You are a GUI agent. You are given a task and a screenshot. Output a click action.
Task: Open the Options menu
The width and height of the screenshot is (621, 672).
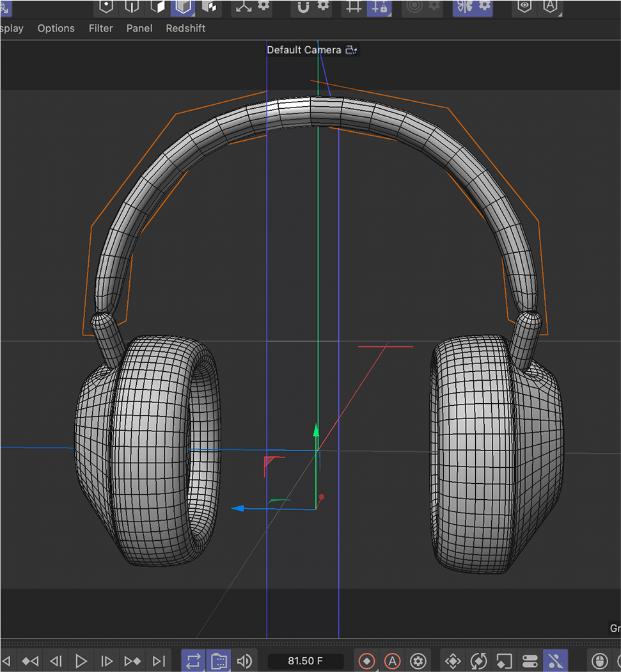(56, 28)
